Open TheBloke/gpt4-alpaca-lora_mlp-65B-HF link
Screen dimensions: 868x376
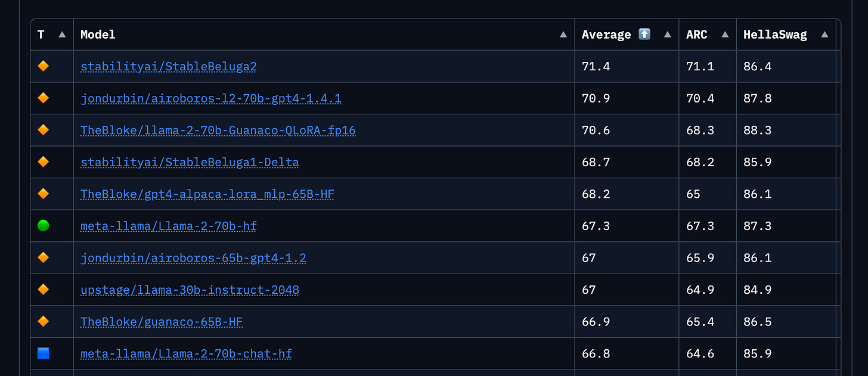(207, 194)
